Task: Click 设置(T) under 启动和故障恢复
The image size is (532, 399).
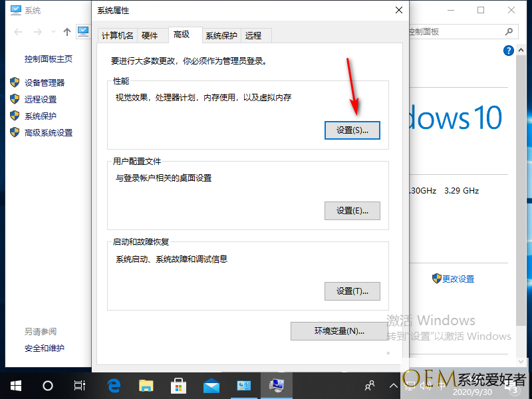Action: pos(352,291)
